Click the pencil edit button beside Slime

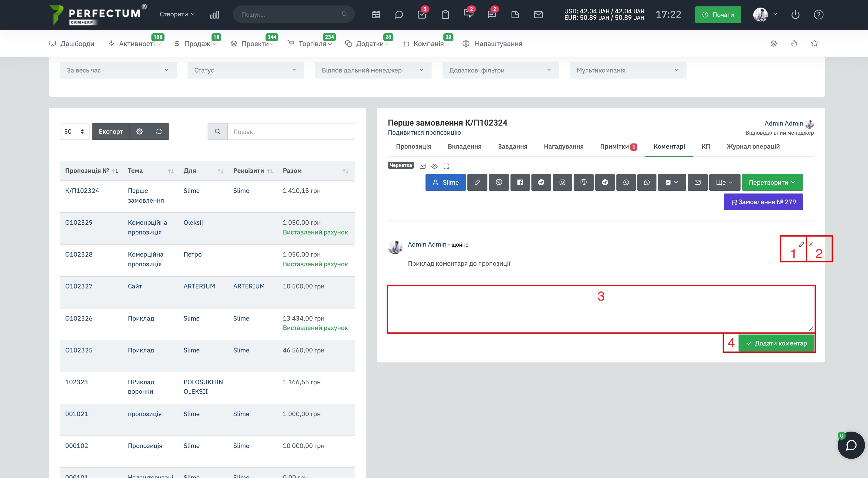(x=477, y=182)
